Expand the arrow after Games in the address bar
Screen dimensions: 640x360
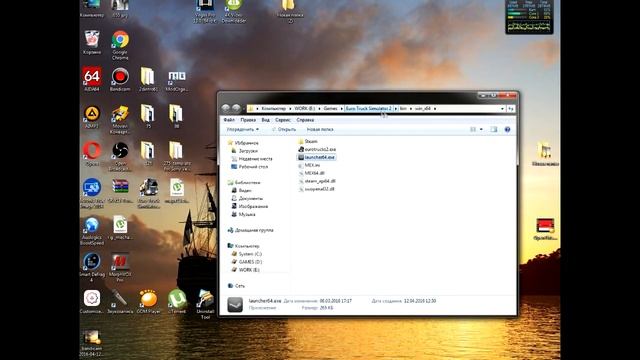tap(342, 109)
